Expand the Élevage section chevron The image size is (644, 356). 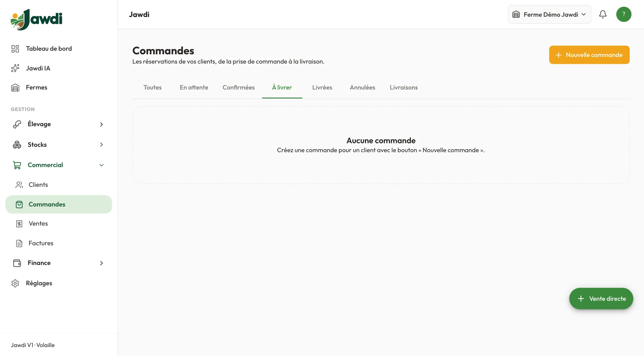[x=101, y=124]
